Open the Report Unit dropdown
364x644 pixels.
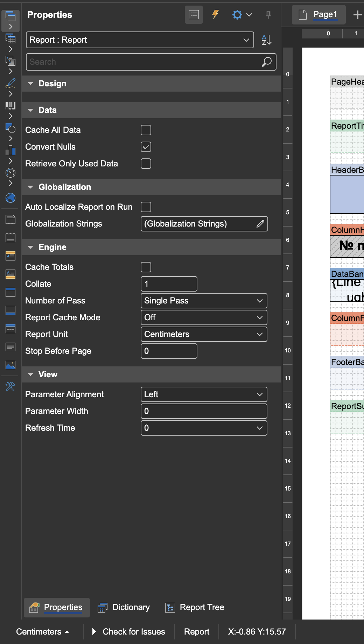click(204, 334)
